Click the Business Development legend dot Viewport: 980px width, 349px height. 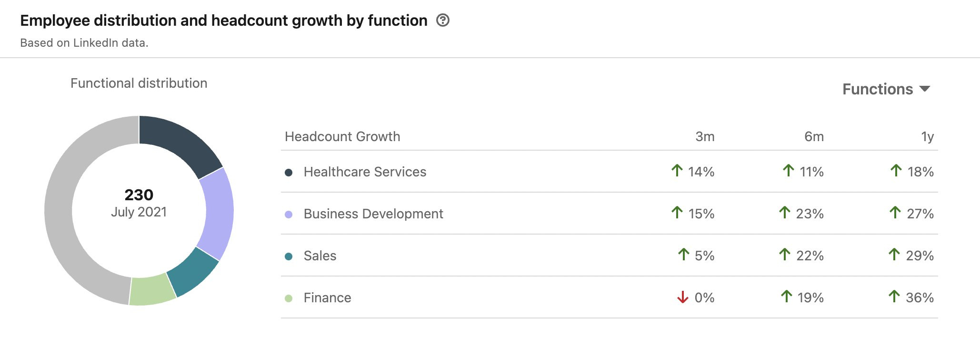(x=289, y=215)
